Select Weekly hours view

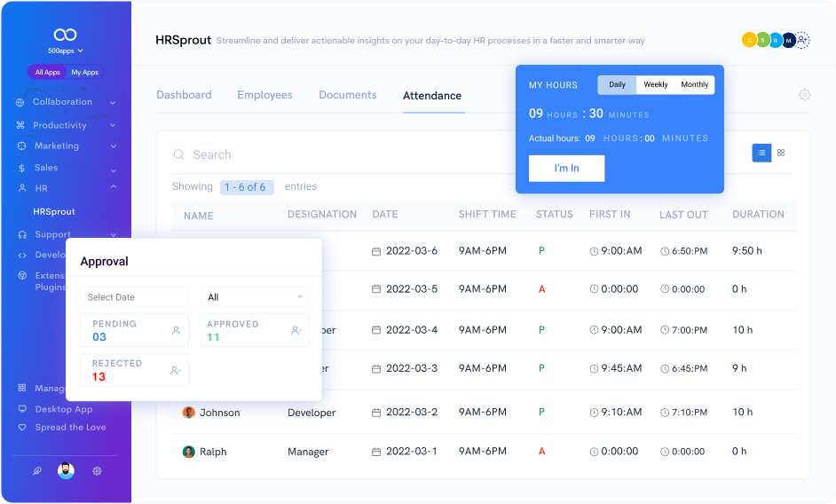(656, 85)
